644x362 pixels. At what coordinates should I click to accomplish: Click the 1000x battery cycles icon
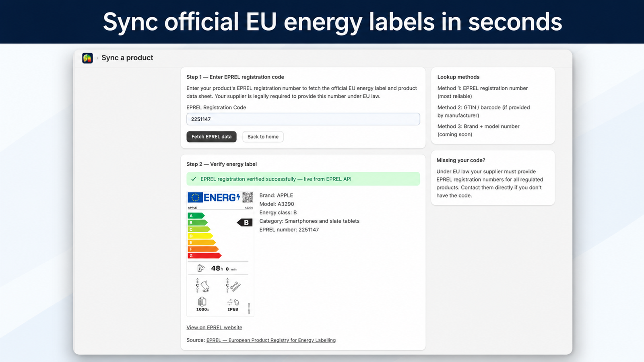[x=202, y=302]
